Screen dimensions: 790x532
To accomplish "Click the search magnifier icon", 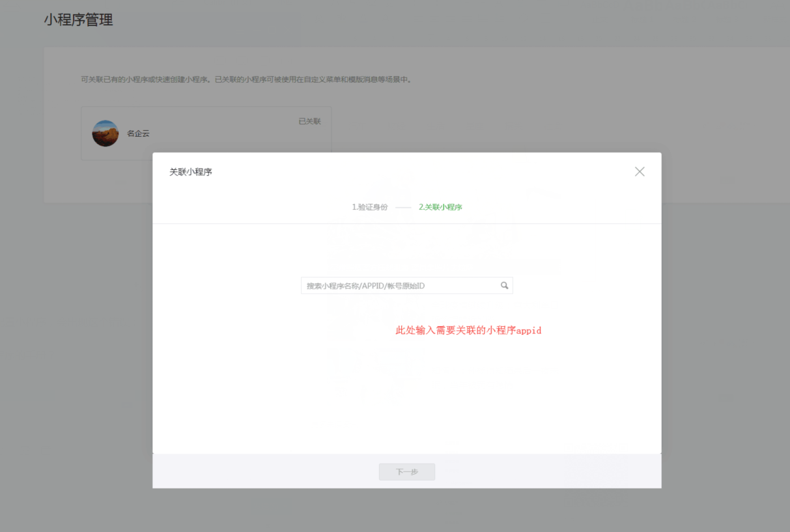I will click(504, 285).
